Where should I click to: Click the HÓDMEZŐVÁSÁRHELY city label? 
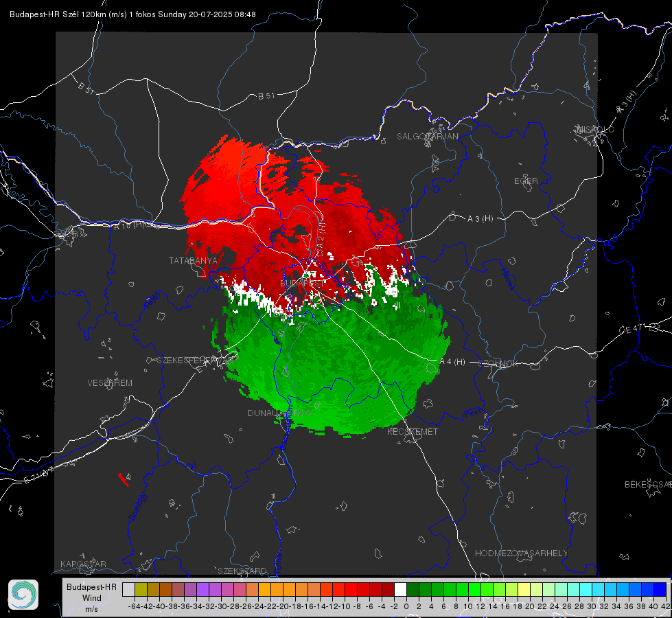522,553
